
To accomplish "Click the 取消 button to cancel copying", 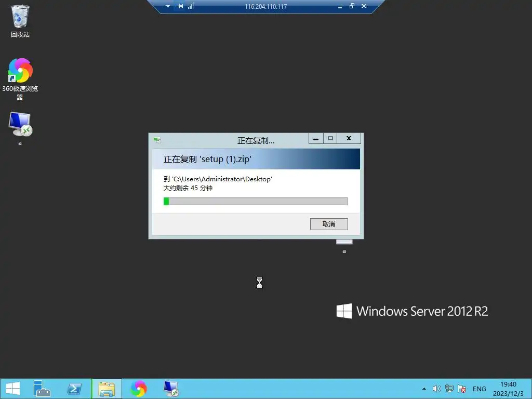I will pos(329,224).
